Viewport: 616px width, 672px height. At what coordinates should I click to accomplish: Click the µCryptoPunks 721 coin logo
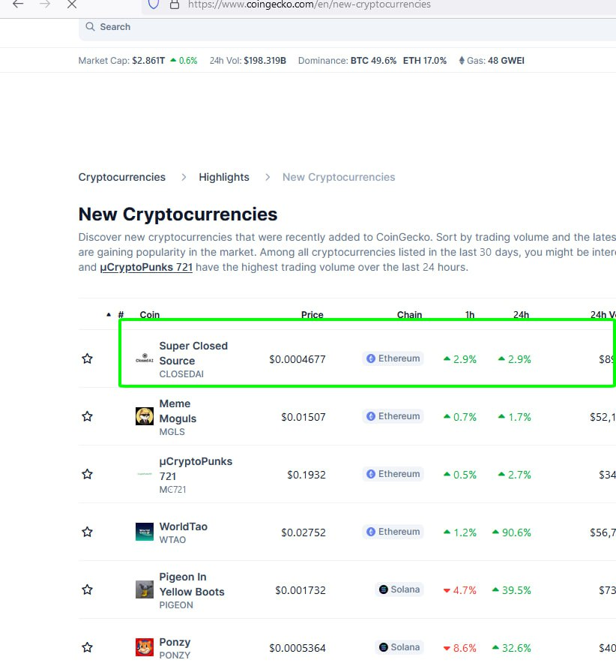point(145,474)
